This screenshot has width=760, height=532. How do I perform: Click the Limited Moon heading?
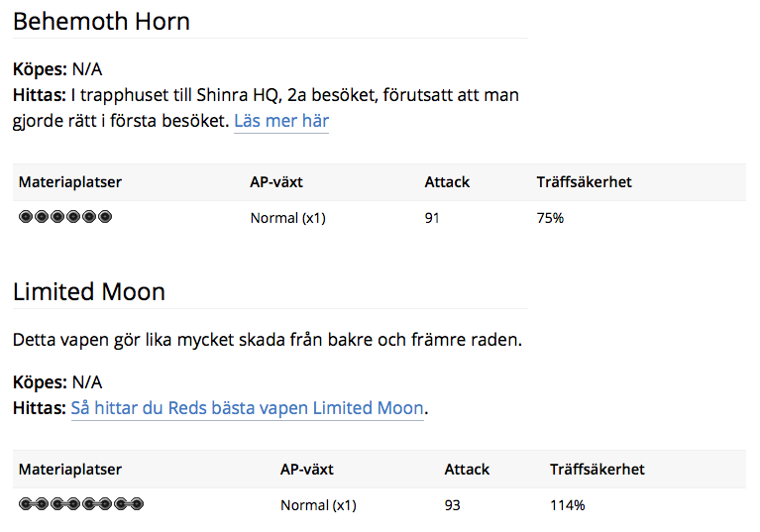(89, 291)
